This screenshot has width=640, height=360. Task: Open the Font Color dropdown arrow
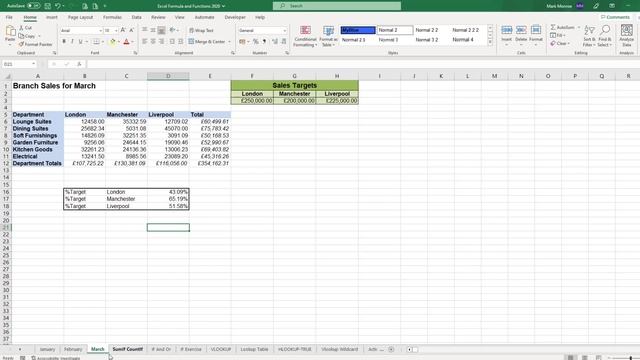point(132,42)
